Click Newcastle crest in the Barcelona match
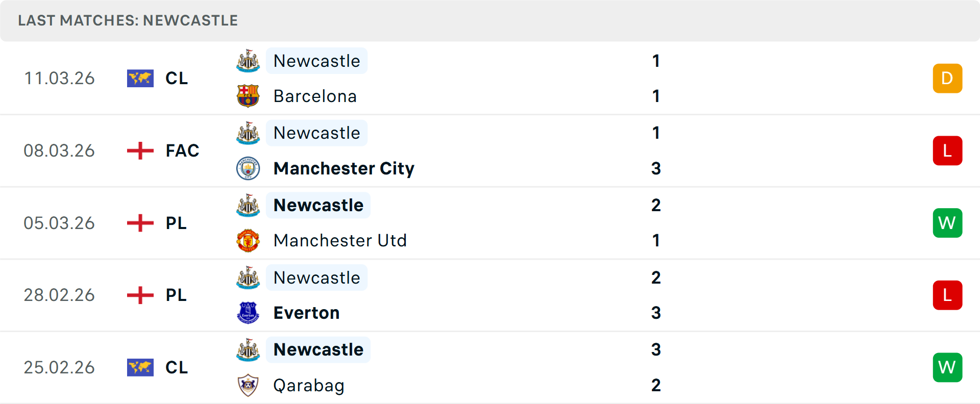This screenshot has width=980, height=404. tap(248, 61)
